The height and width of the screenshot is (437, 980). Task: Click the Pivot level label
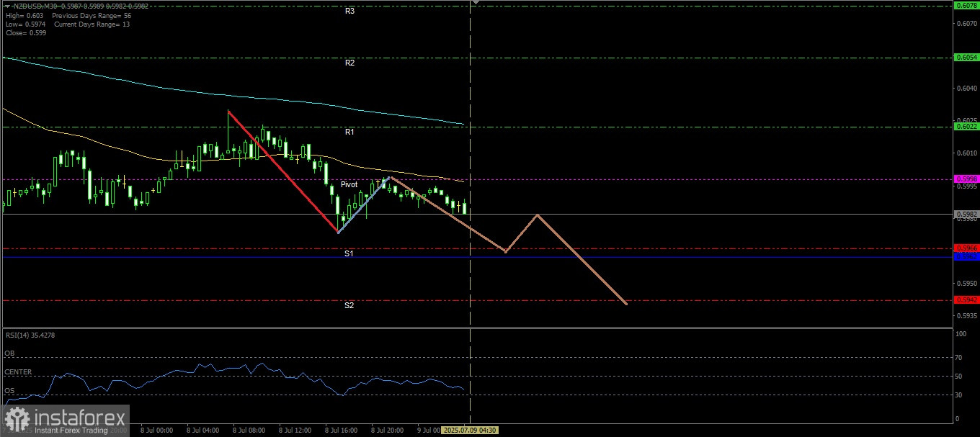click(x=349, y=185)
